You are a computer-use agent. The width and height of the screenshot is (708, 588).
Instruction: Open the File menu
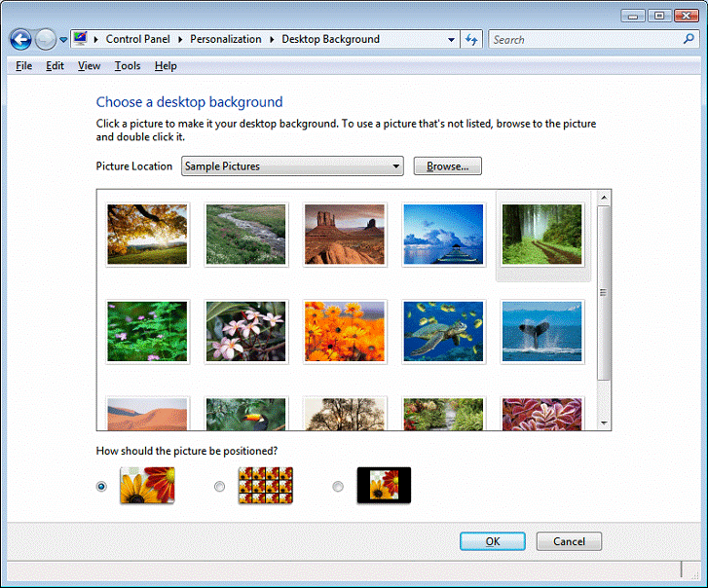click(x=23, y=66)
